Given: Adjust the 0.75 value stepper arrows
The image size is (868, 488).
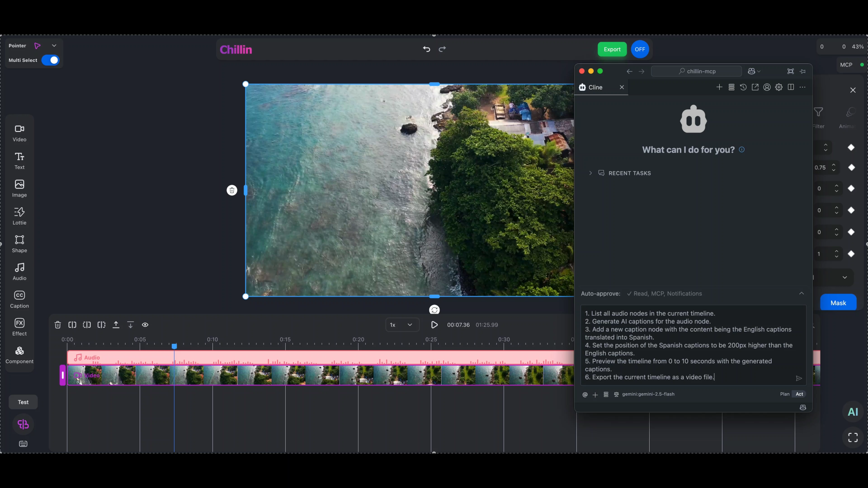Looking at the screenshot, I should 834,168.
